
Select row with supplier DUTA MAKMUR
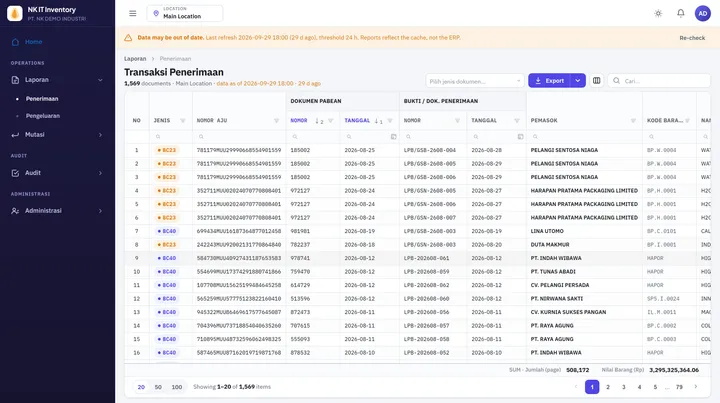click(x=417, y=245)
